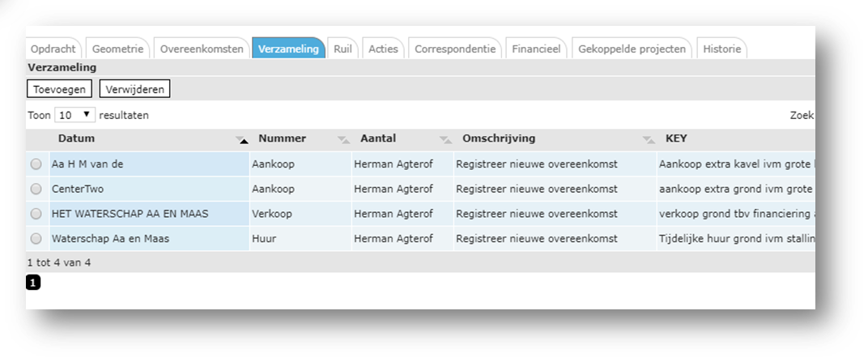The height and width of the screenshot is (362, 868).
Task: Click the Correspondentie tab
Action: coord(455,49)
